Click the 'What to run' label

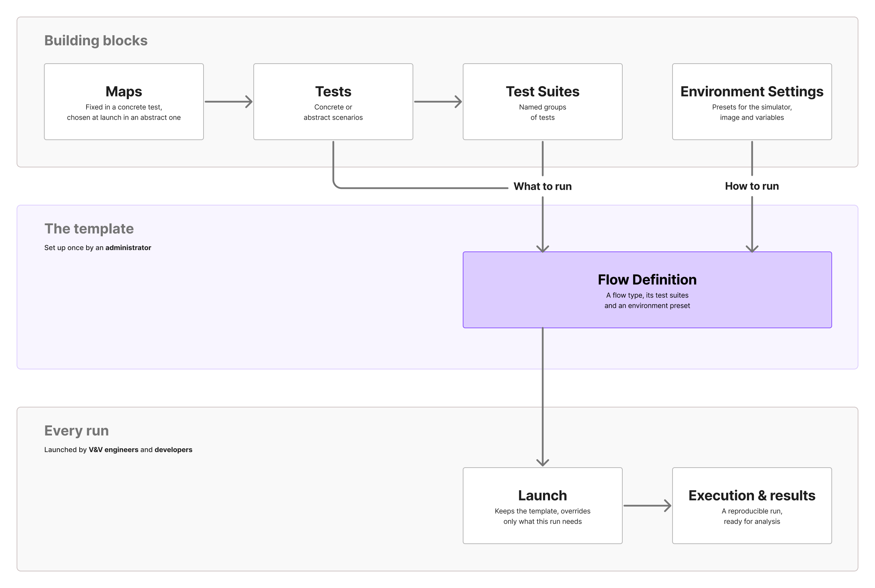tap(543, 186)
